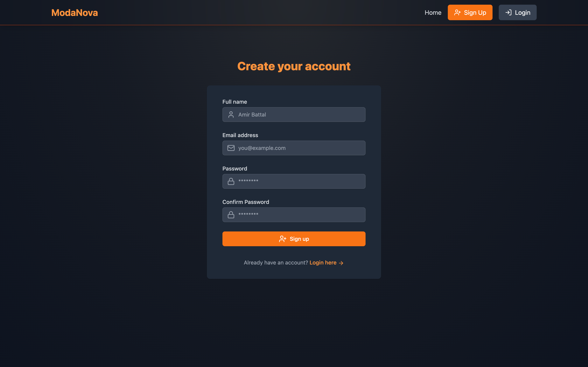The image size is (588, 367).
Task: Click the arrow icon next to Login here
Action: click(341, 263)
